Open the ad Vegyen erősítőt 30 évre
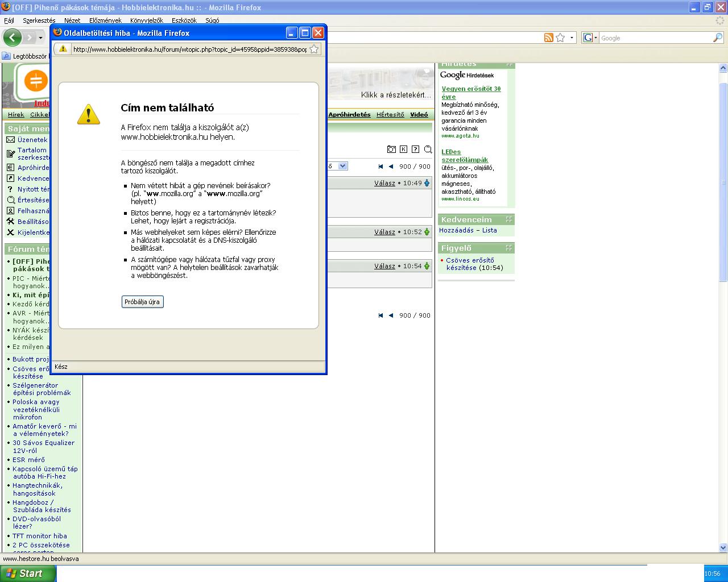Viewport: 728px width, 582px height. [x=471, y=93]
